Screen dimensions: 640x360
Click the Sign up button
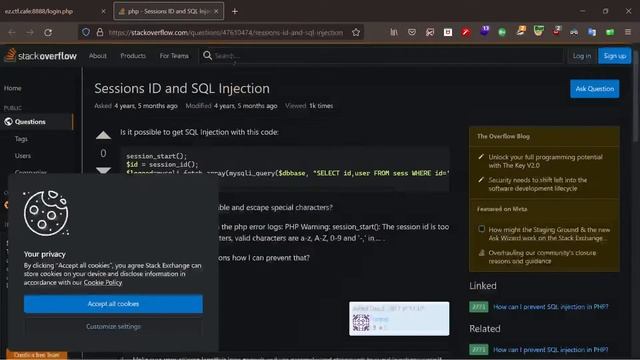point(615,56)
